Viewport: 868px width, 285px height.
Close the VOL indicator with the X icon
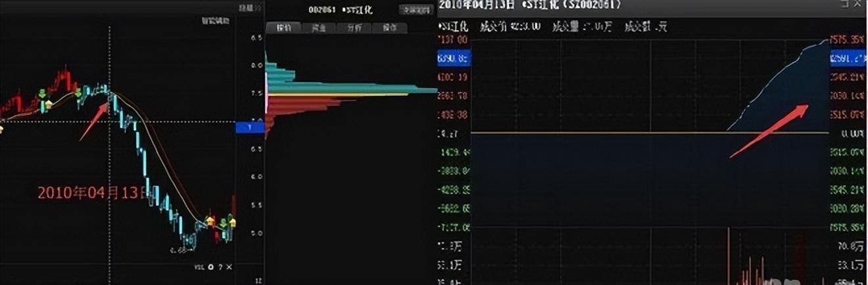pos(229,267)
